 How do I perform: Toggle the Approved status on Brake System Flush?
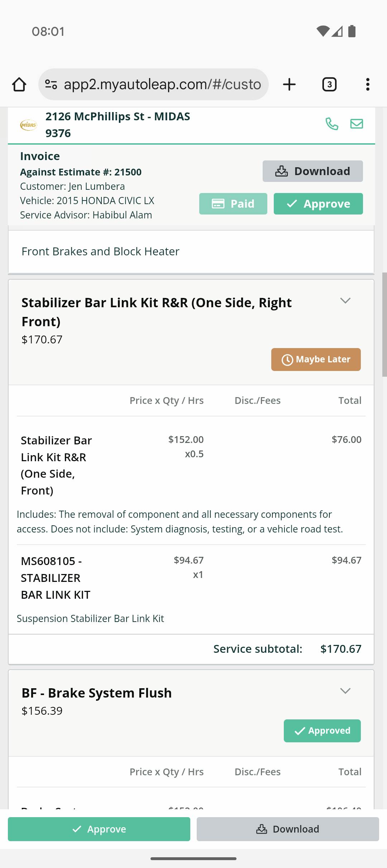coord(322,731)
